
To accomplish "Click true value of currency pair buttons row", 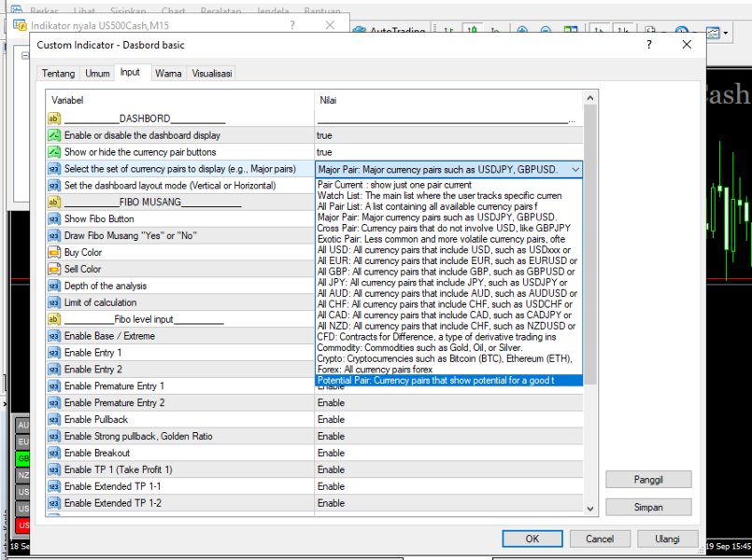I will [448, 152].
